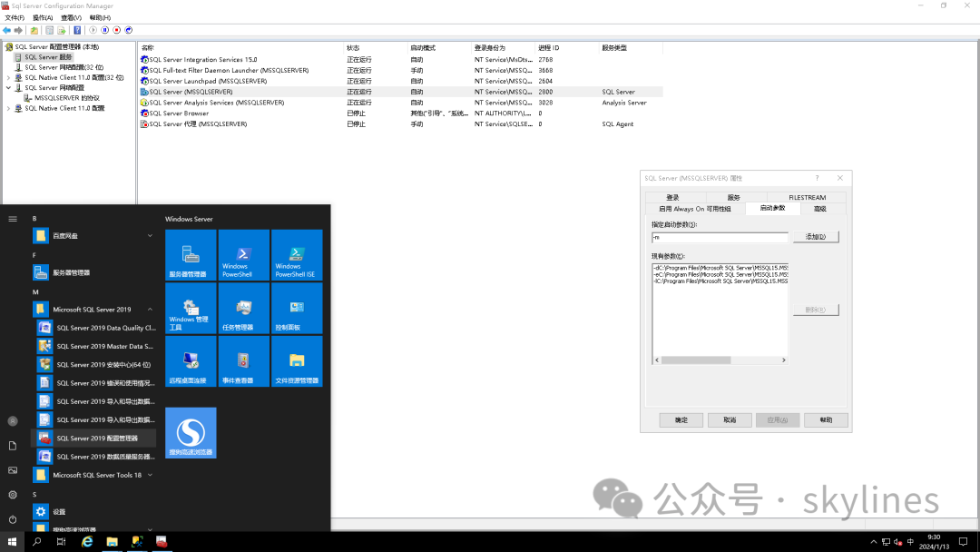Click 取消 in the properties dialog
Viewport: 980px width, 552px height.
[730, 420]
